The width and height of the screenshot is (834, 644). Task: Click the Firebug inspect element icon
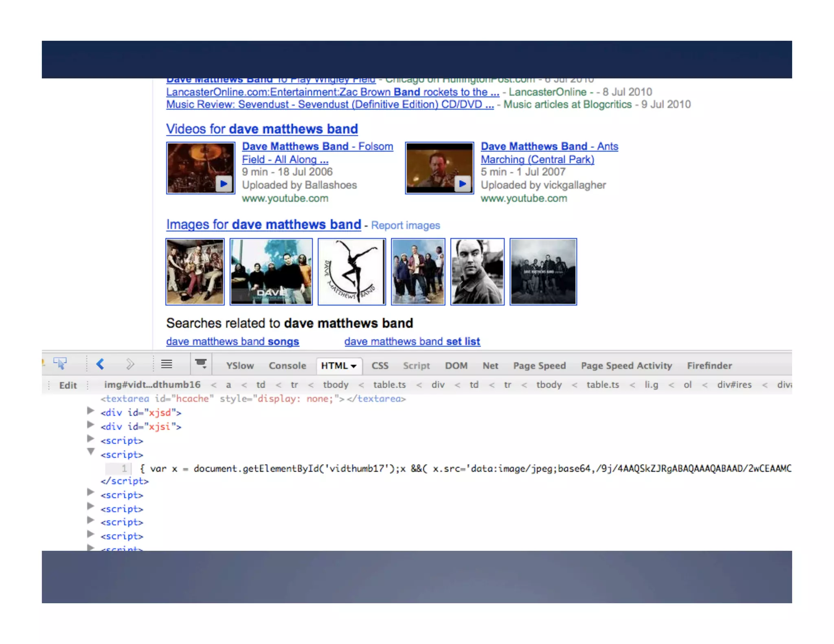(60, 364)
